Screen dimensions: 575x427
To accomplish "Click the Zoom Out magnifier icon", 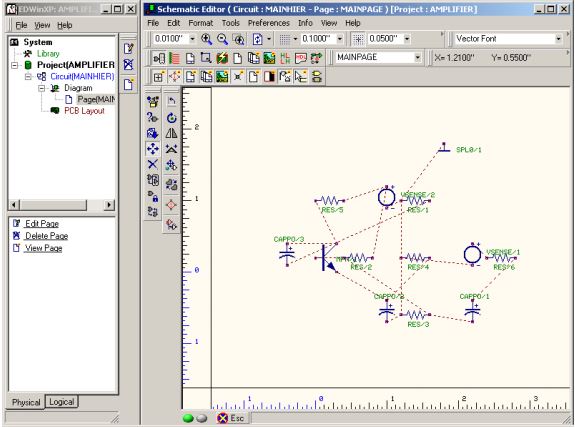I will [x=223, y=39].
